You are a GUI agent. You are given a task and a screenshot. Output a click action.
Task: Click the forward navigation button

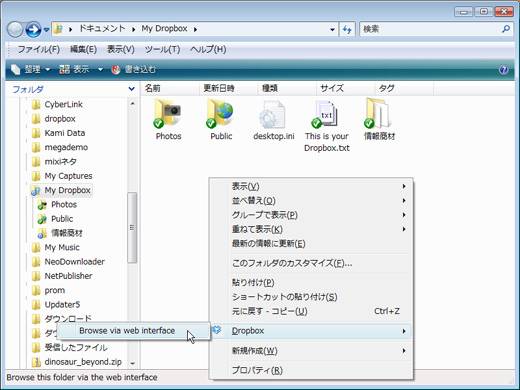(x=33, y=29)
